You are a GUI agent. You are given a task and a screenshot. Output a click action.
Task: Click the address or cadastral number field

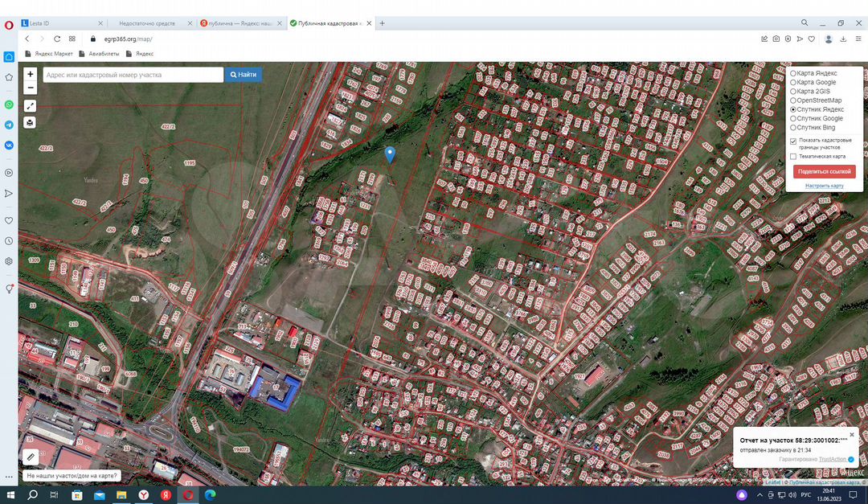pyautogui.click(x=133, y=75)
